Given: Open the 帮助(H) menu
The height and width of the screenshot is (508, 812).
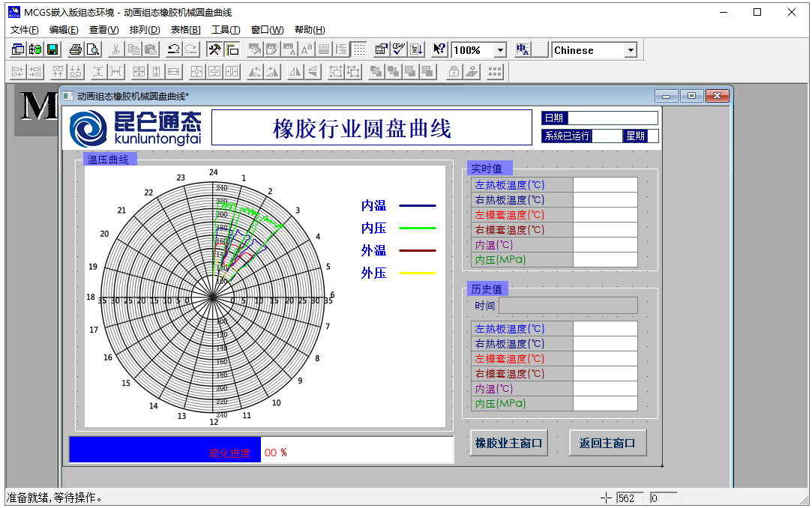Looking at the screenshot, I should click(x=310, y=29).
